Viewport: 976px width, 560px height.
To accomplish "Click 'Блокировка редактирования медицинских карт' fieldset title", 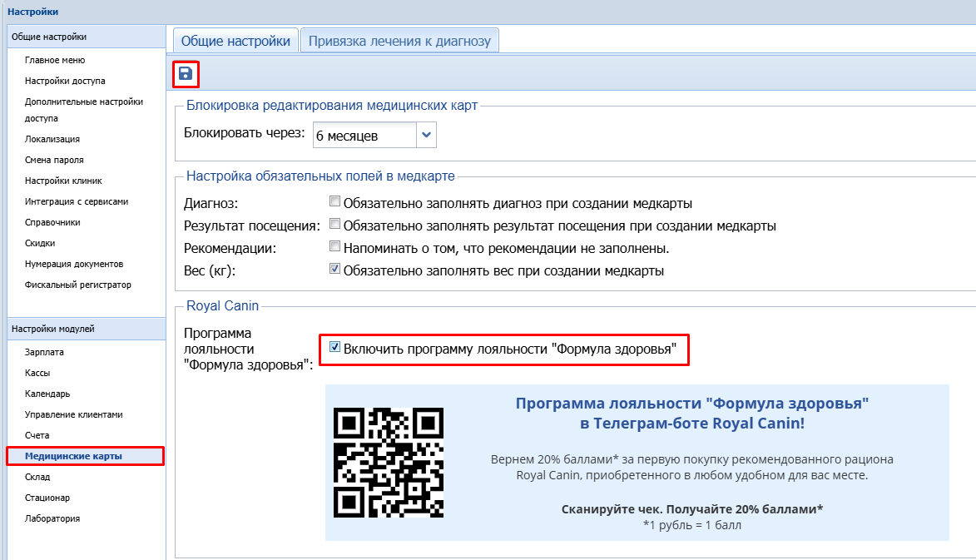I will point(332,105).
